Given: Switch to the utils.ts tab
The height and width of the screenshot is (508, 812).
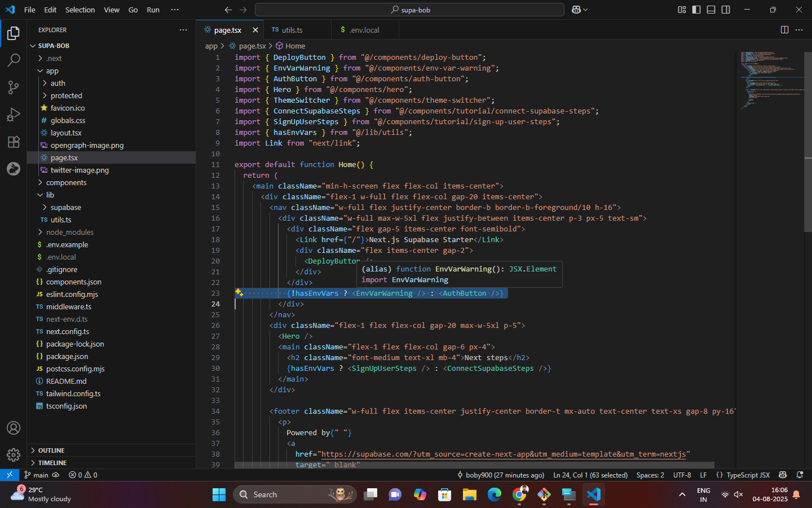Looking at the screenshot, I should click(297, 30).
